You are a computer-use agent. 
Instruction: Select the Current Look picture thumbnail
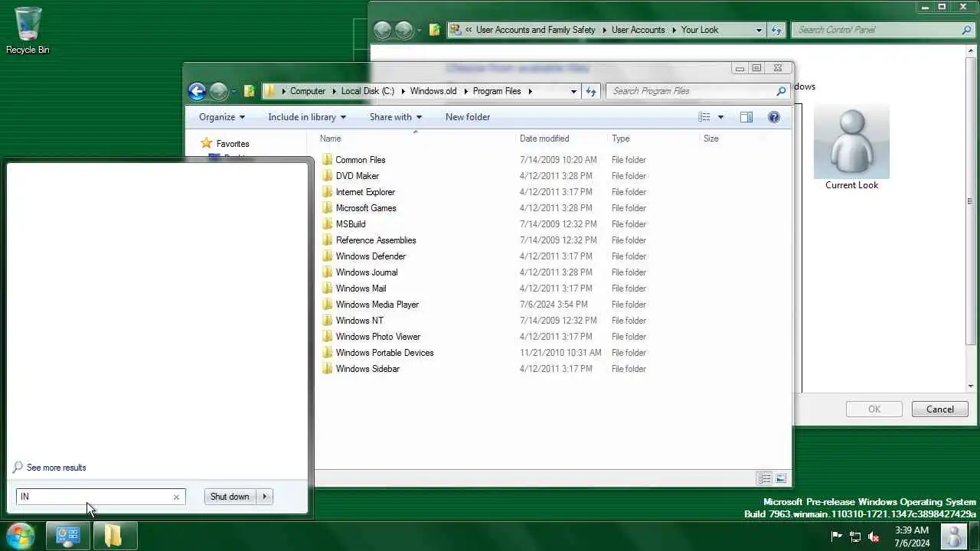point(851,142)
